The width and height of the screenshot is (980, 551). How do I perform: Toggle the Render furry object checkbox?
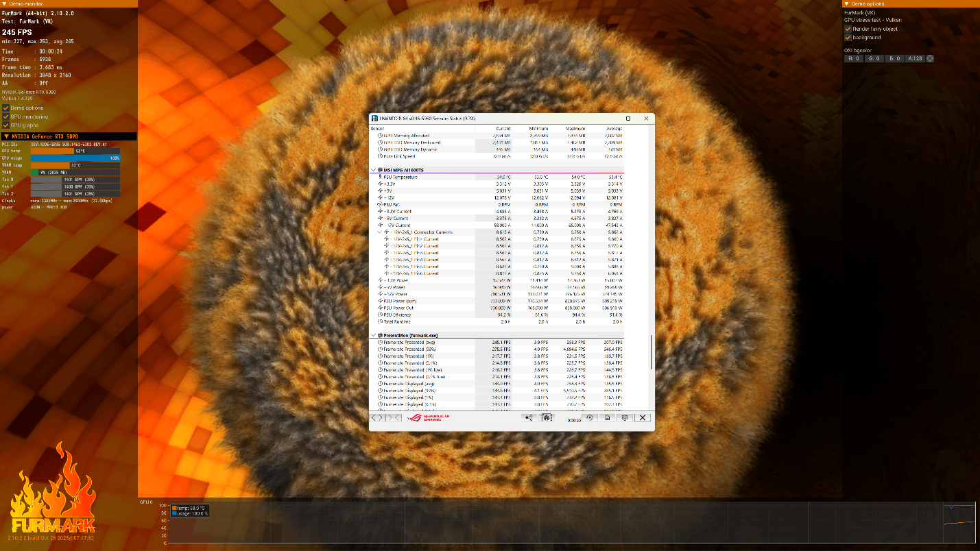point(848,29)
